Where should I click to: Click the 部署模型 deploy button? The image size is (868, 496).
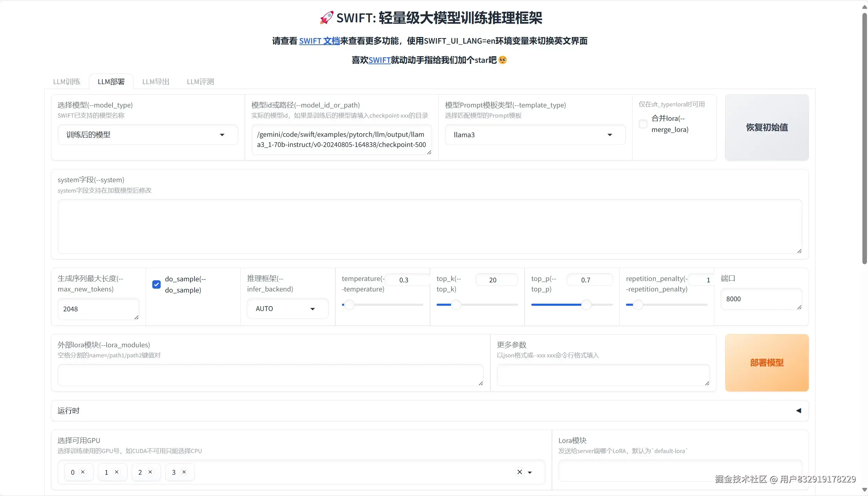pyautogui.click(x=766, y=363)
